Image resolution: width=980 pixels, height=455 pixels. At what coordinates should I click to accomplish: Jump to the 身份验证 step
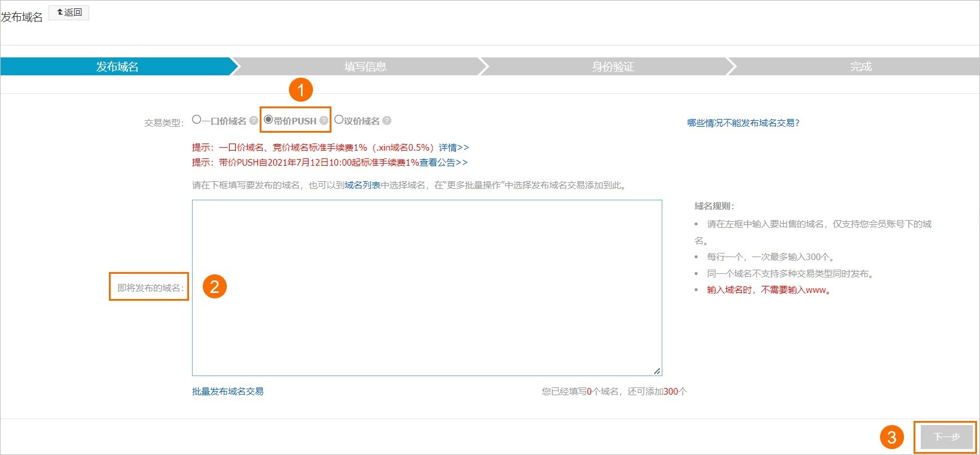(x=613, y=66)
